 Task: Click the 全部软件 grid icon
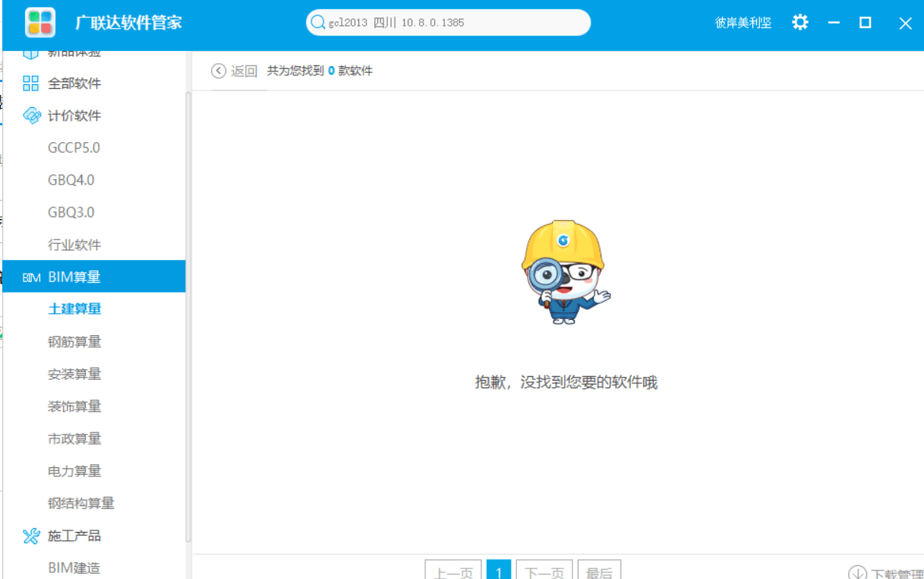tap(30, 84)
